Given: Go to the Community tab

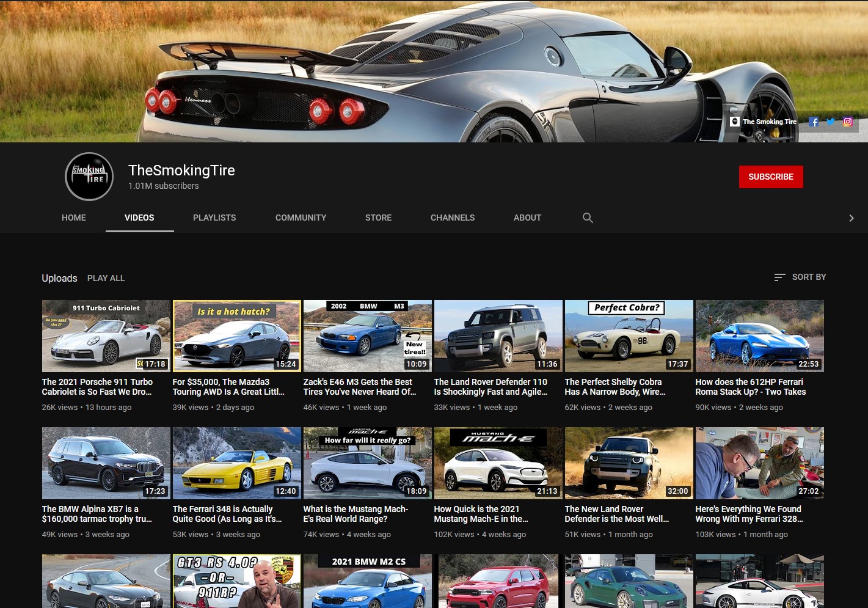Looking at the screenshot, I should tap(301, 218).
